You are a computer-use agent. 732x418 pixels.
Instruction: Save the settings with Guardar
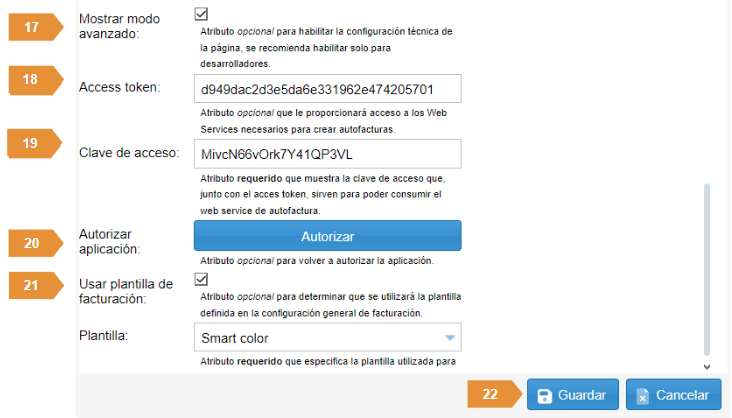pos(573,395)
